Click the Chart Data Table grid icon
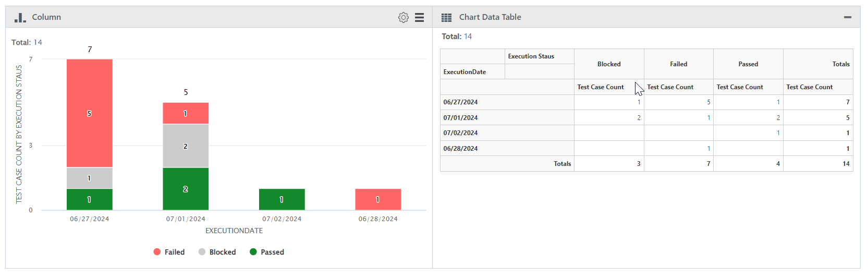 (x=446, y=17)
